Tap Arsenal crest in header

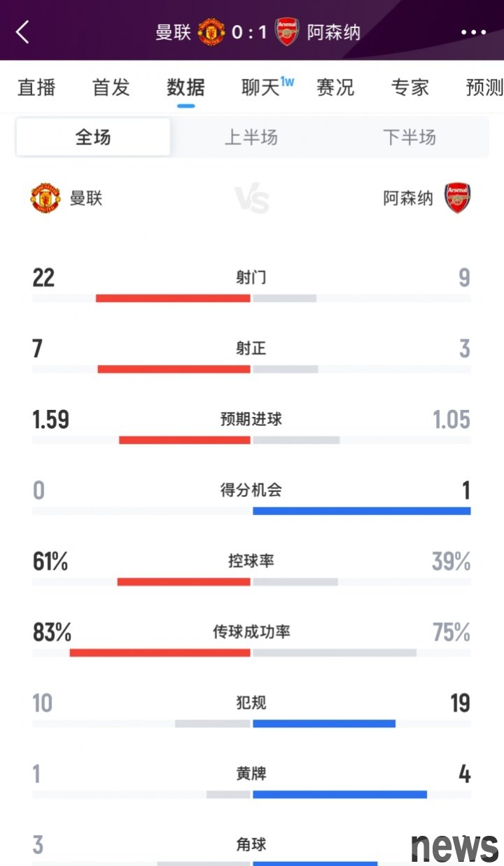point(287,32)
